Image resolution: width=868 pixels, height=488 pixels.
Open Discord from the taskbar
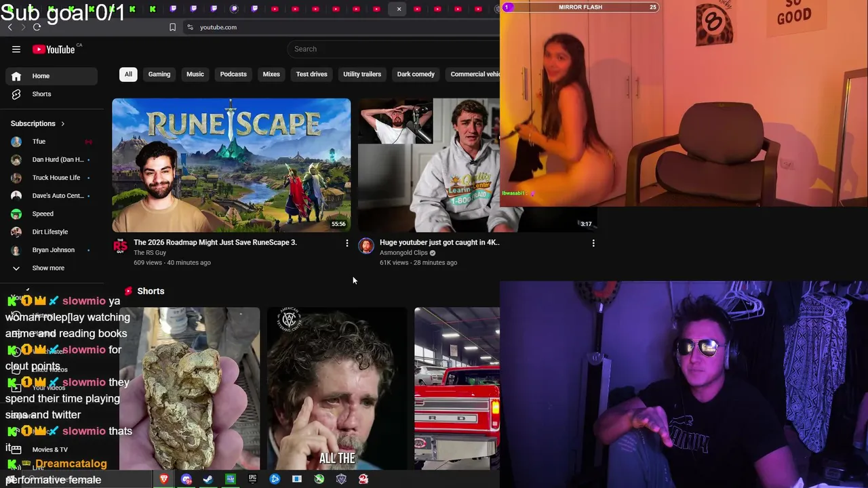pyautogui.click(x=186, y=479)
